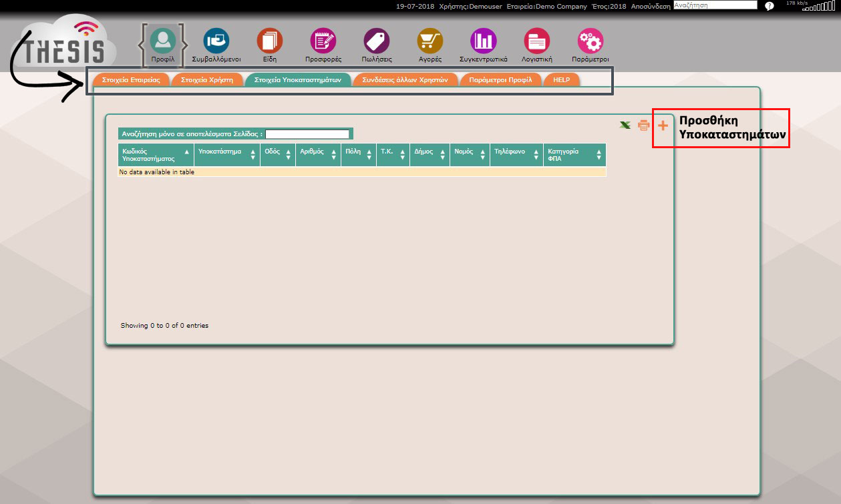Open the Παράμετροι gears icon
This screenshot has height=504, width=841.
point(591,41)
